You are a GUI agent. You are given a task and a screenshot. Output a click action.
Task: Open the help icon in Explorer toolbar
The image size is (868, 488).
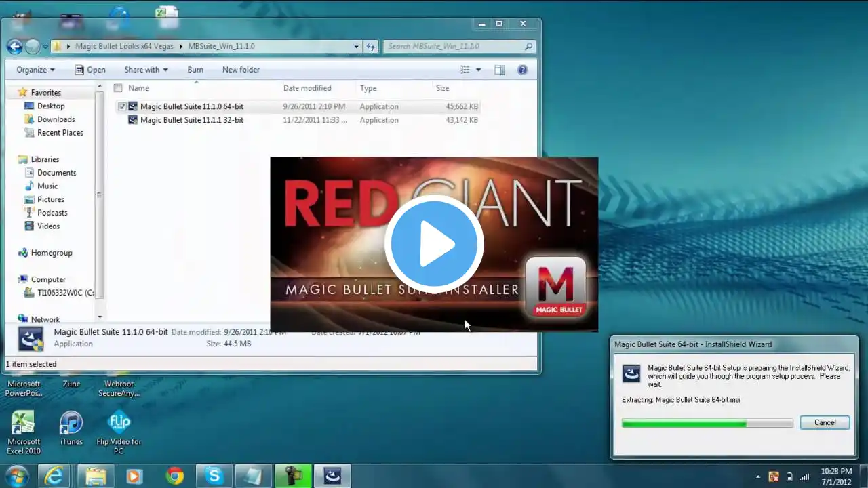[x=522, y=70]
